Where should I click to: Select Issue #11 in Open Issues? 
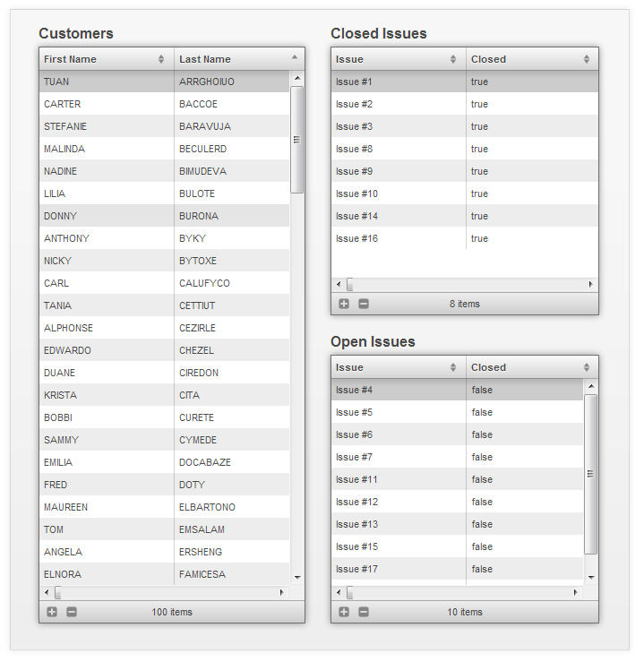pyautogui.click(x=398, y=479)
